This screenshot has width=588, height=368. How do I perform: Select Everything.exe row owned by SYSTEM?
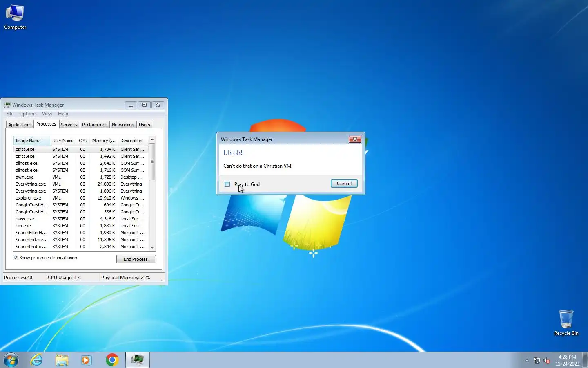(81, 191)
